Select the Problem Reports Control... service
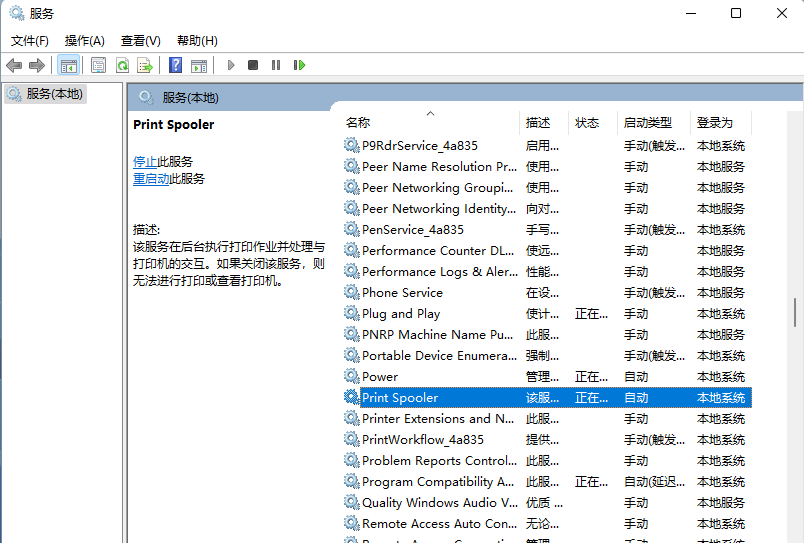Image resolution: width=804 pixels, height=543 pixels. point(547,460)
